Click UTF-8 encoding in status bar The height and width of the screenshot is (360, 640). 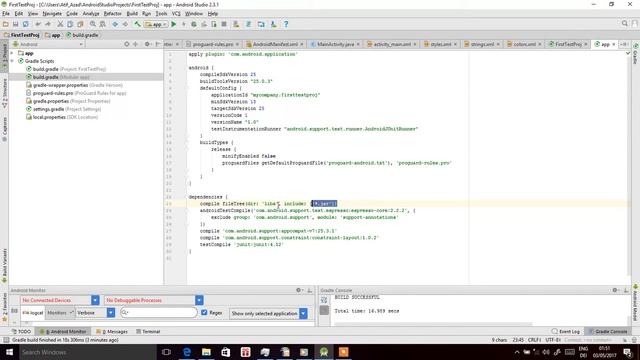pyautogui.click(x=553, y=340)
